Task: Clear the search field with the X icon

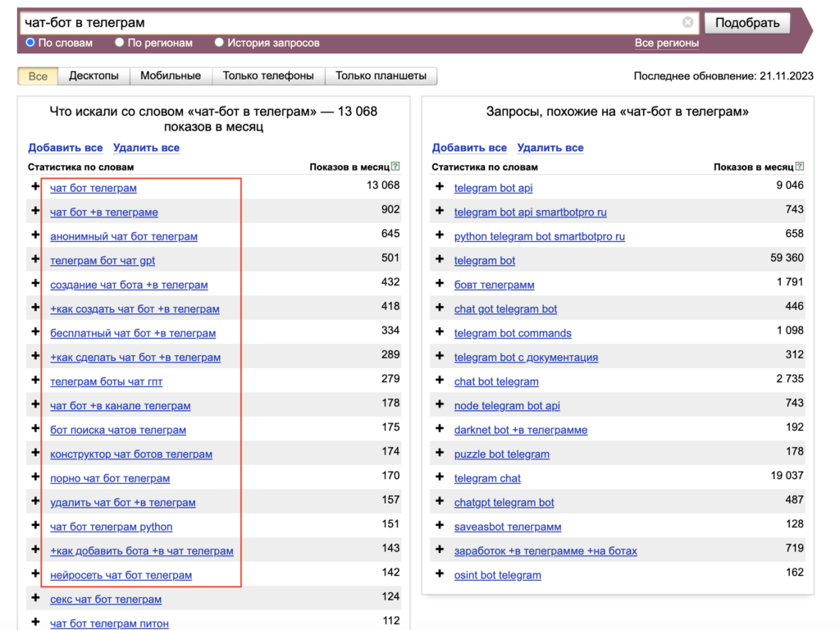Action: pos(687,23)
